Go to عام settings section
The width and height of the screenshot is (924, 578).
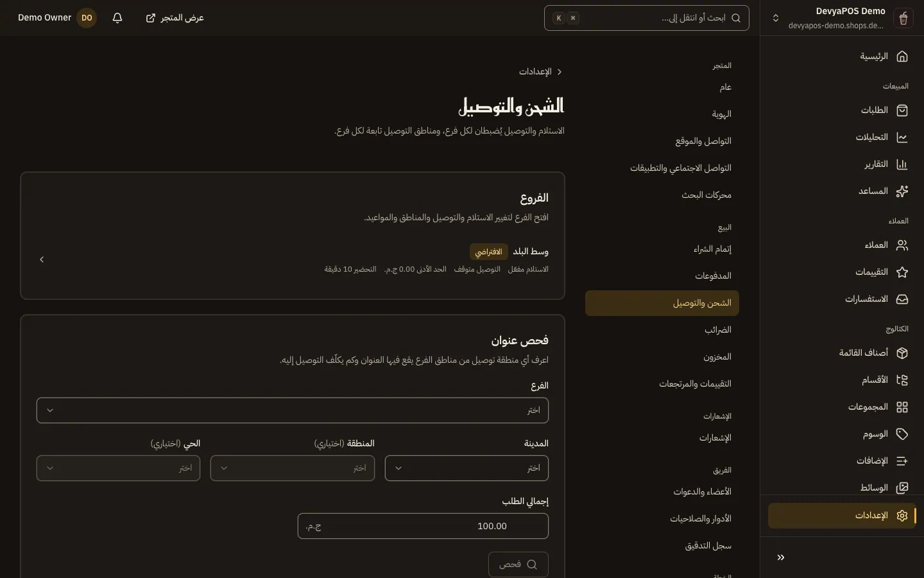(x=662, y=87)
